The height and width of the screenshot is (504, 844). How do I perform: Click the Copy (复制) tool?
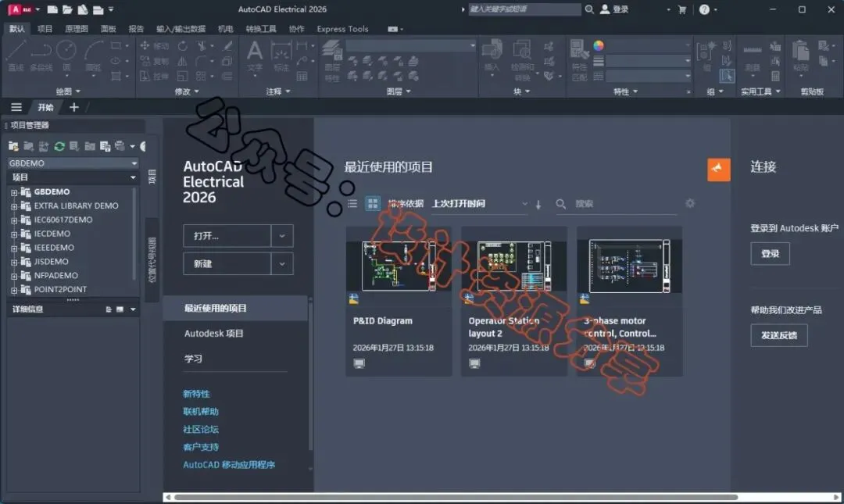154,62
